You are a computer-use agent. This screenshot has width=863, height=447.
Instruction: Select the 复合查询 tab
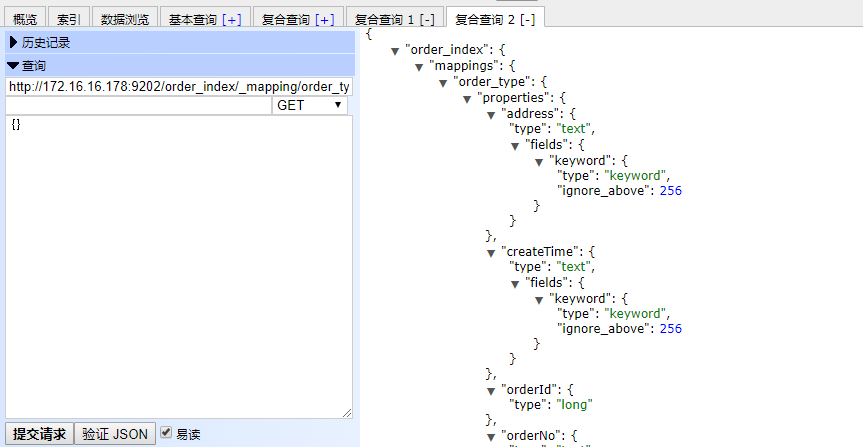[x=286, y=19]
